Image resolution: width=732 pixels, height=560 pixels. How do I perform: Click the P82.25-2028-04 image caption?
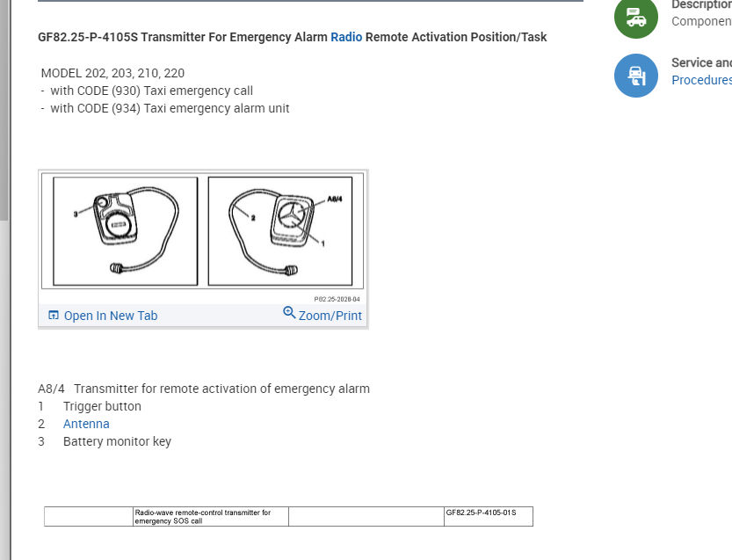pyautogui.click(x=337, y=299)
